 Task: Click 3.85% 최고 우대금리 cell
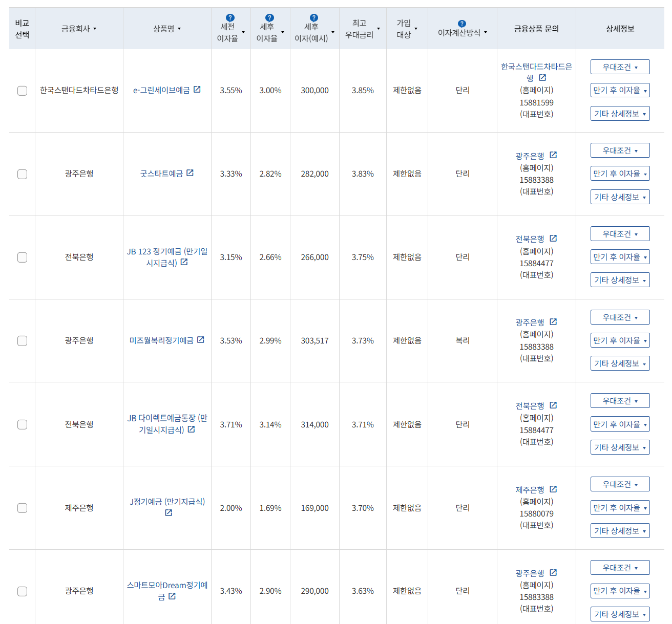pyautogui.click(x=363, y=91)
